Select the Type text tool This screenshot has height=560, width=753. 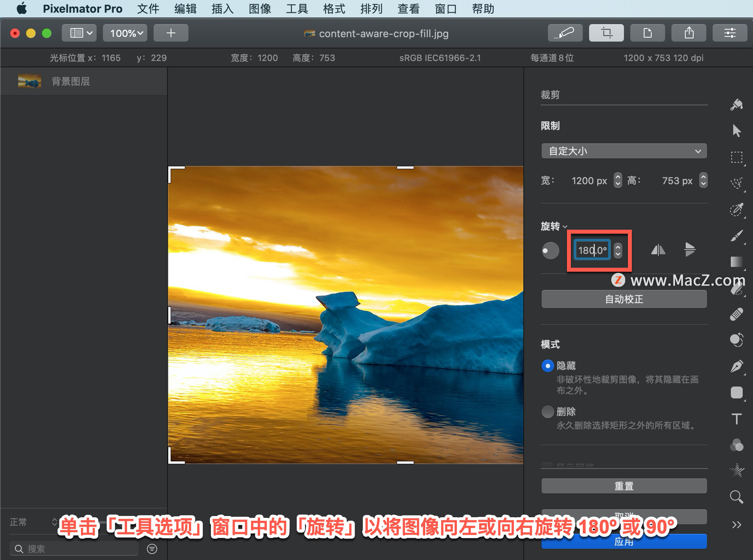click(x=736, y=419)
